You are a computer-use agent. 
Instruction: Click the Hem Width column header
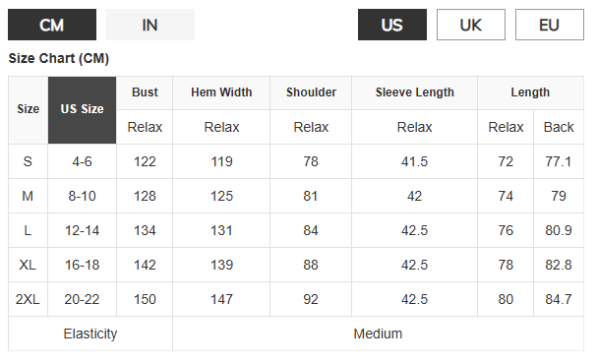point(221,92)
